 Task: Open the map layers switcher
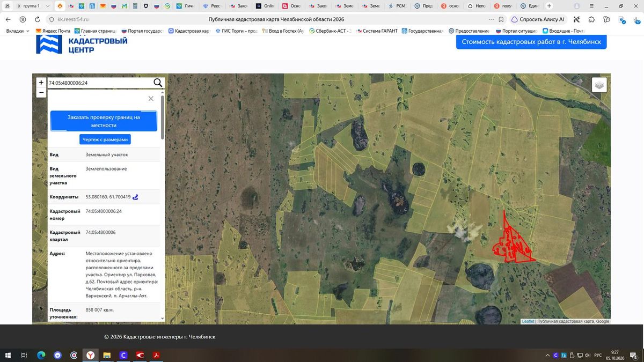[599, 85]
